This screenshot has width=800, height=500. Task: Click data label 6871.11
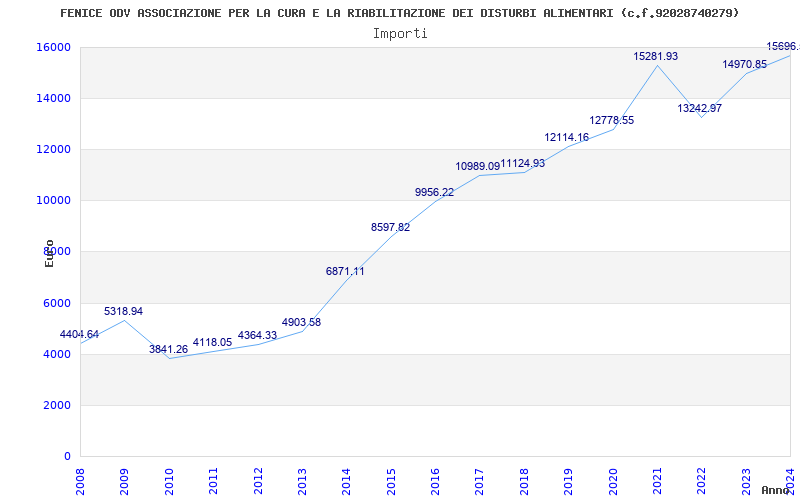(x=345, y=271)
